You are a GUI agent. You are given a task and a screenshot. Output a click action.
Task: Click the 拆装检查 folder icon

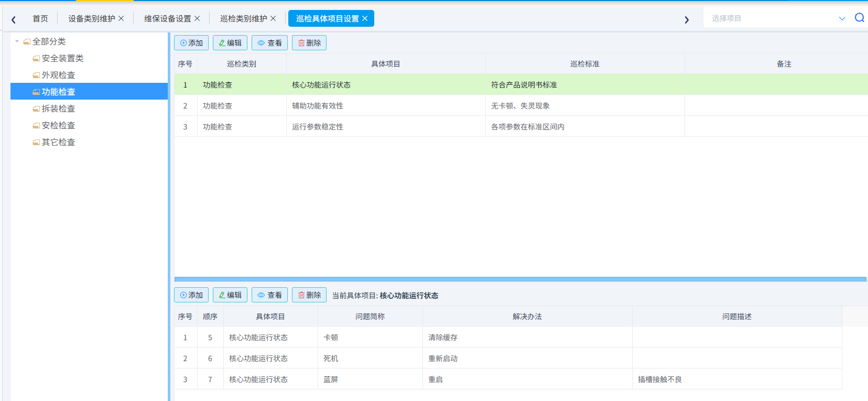(36, 109)
